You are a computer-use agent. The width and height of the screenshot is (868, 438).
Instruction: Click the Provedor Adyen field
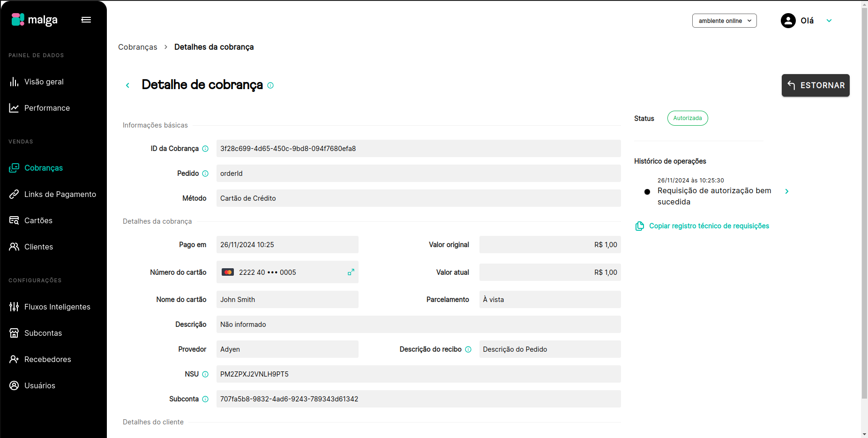[x=287, y=349]
